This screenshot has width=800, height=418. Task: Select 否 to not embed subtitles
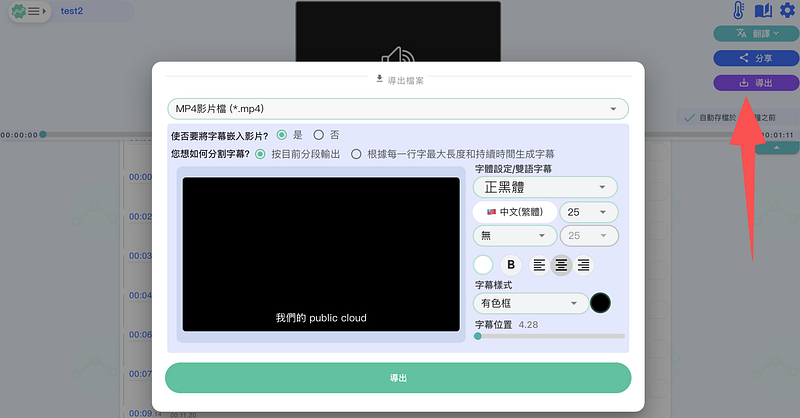(x=318, y=135)
